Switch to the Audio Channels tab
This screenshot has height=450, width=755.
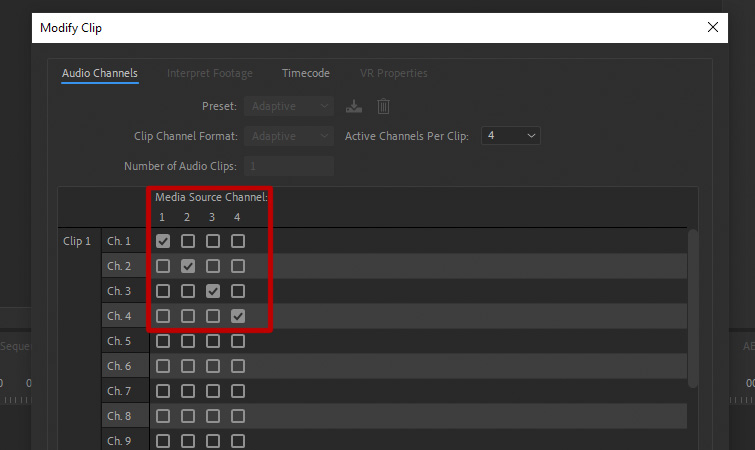point(100,73)
